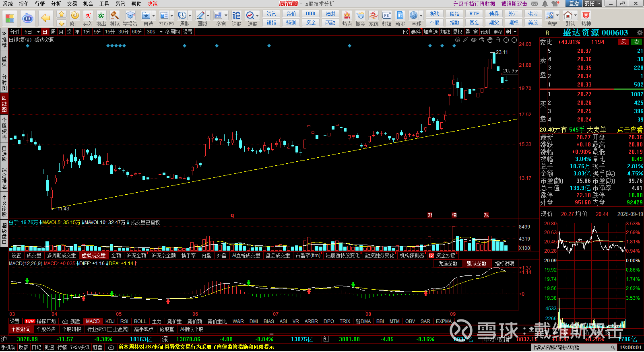The height and width of the screenshot is (352, 644).
Task: Click the stock code search input
Action: (x=574, y=347)
